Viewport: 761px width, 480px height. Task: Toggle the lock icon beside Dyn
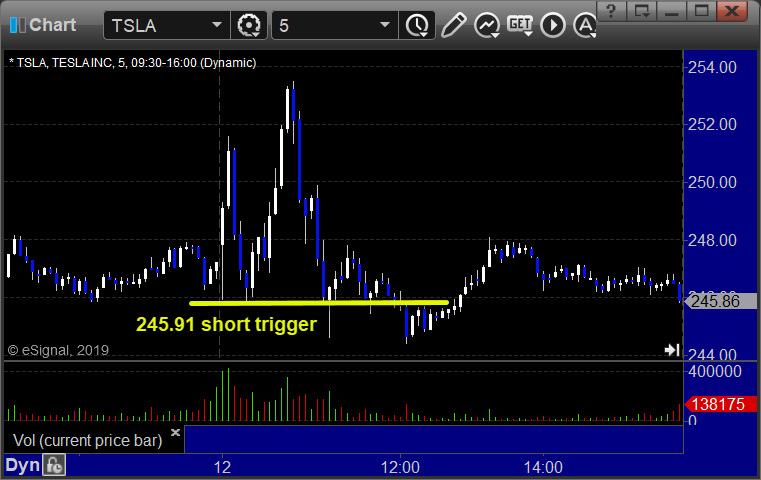(x=53, y=465)
